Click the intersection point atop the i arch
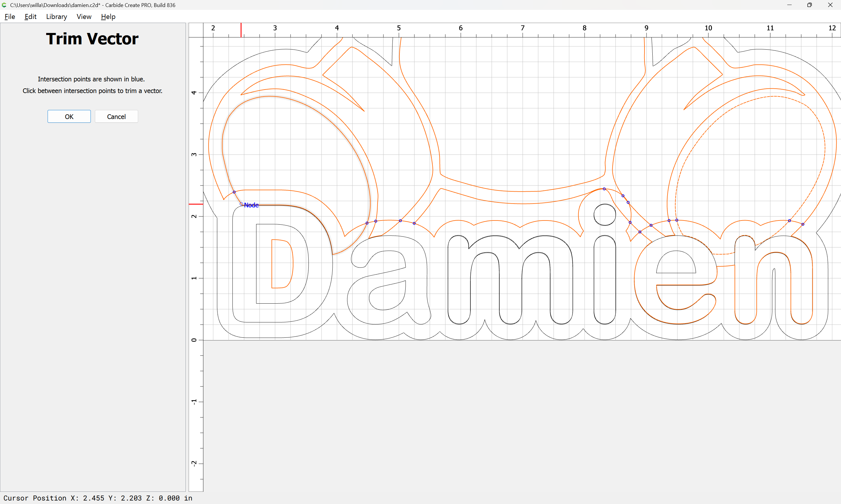This screenshot has height=504, width=841. tap(604, 189)
